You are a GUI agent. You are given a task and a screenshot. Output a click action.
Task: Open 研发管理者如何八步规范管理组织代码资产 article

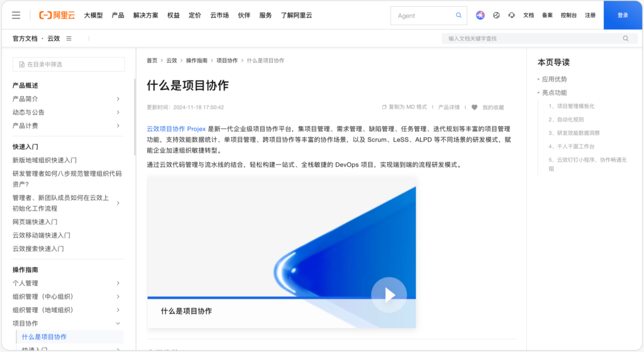pyautogui.click(x=67, y=179)
